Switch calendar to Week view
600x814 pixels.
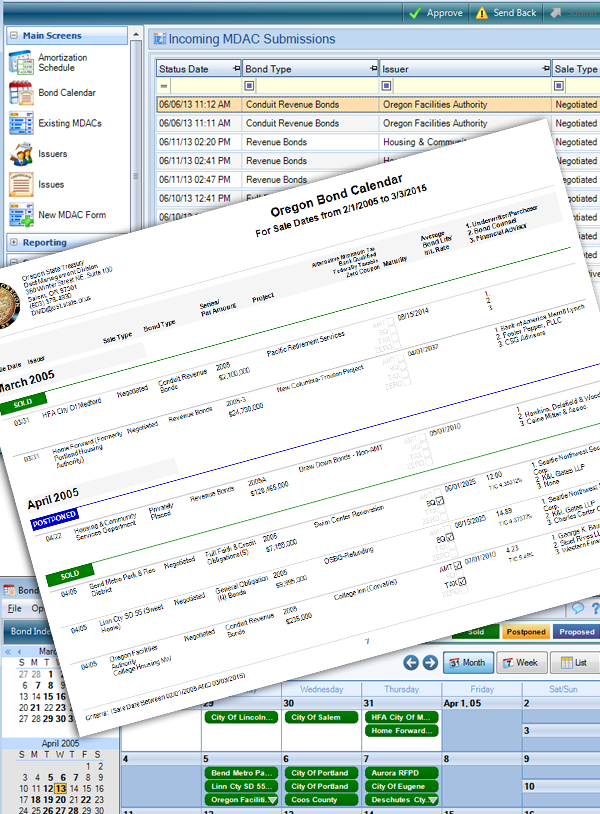(x=521, y=662)
